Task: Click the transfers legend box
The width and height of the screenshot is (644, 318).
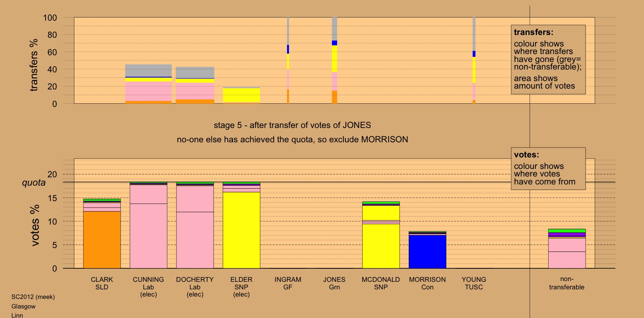Action: pos(548,60)
